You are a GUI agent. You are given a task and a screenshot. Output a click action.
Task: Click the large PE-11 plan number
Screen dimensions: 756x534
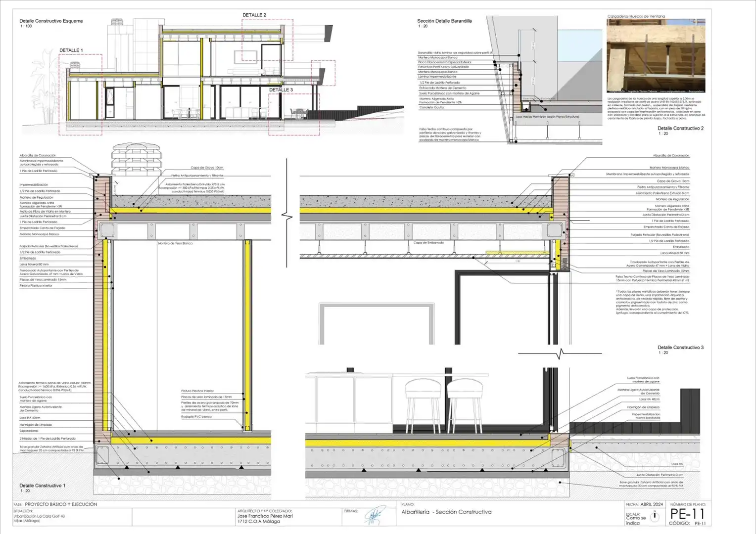coord(688,514)
